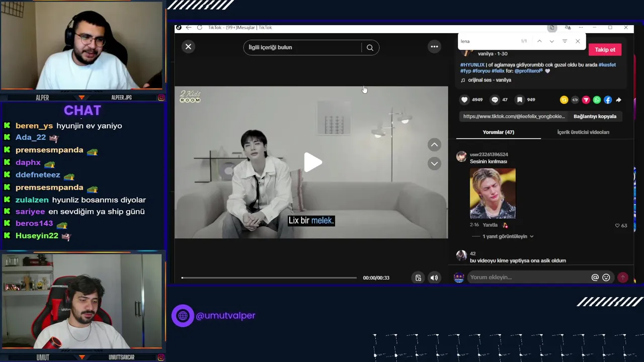Click the Takip et follow button
The height and width of the screenshot is (362, 644).
click(x=605, y=50)
